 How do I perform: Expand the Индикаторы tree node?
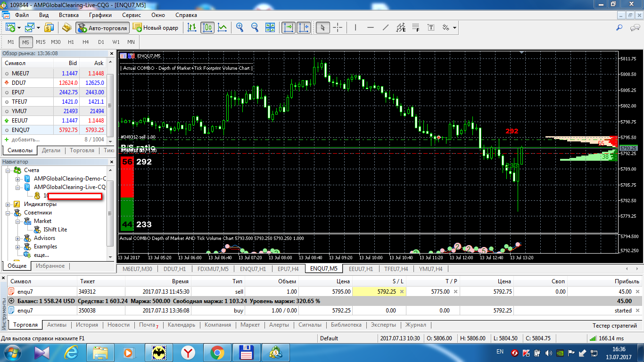pos(8,204)
